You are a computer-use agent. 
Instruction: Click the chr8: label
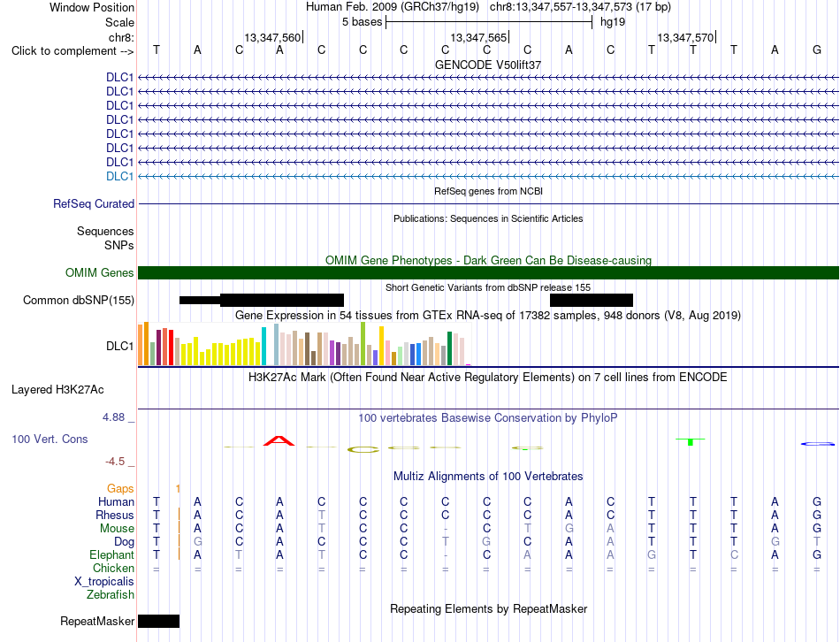(122, 37)
